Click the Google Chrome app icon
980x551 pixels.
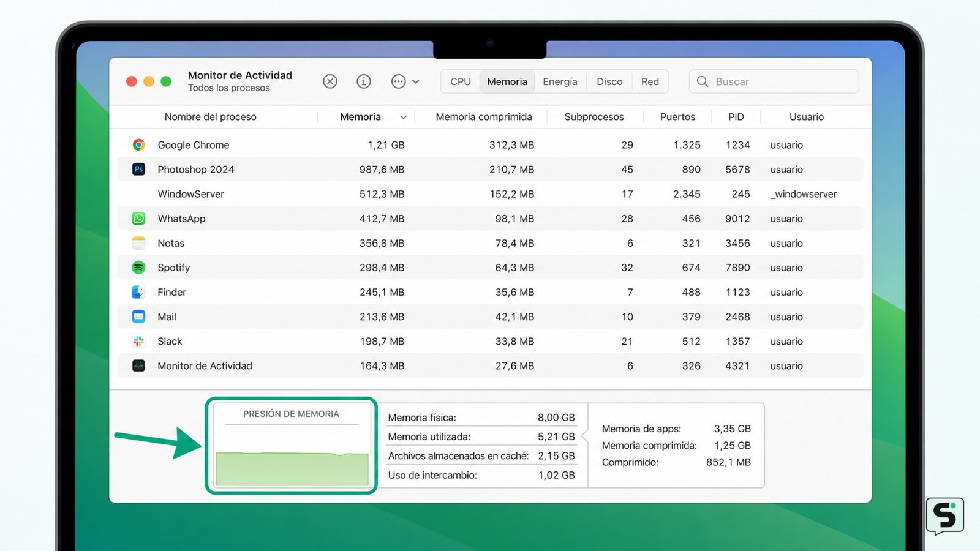click(x=139, y=145)
